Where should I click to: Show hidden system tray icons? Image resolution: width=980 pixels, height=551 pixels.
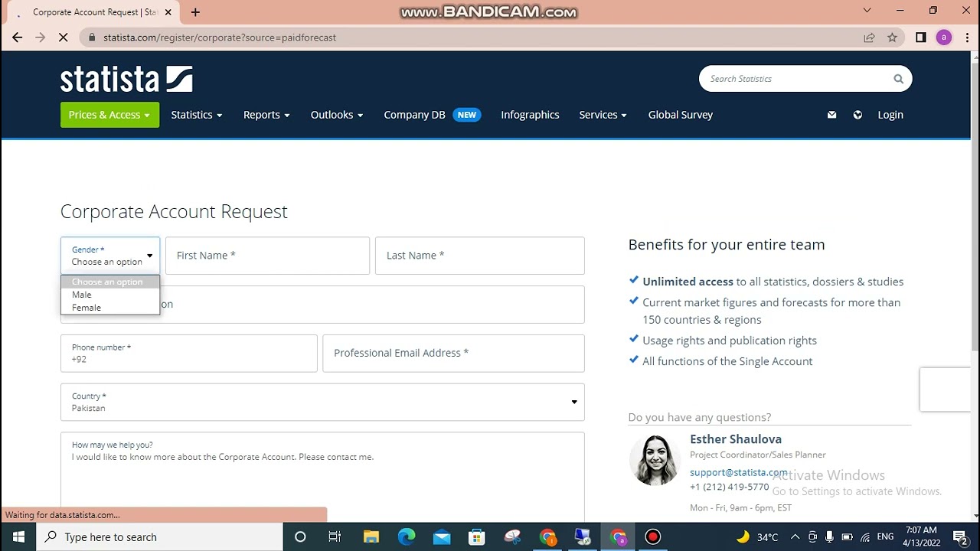pyautogui.click(x=795, y=536)
